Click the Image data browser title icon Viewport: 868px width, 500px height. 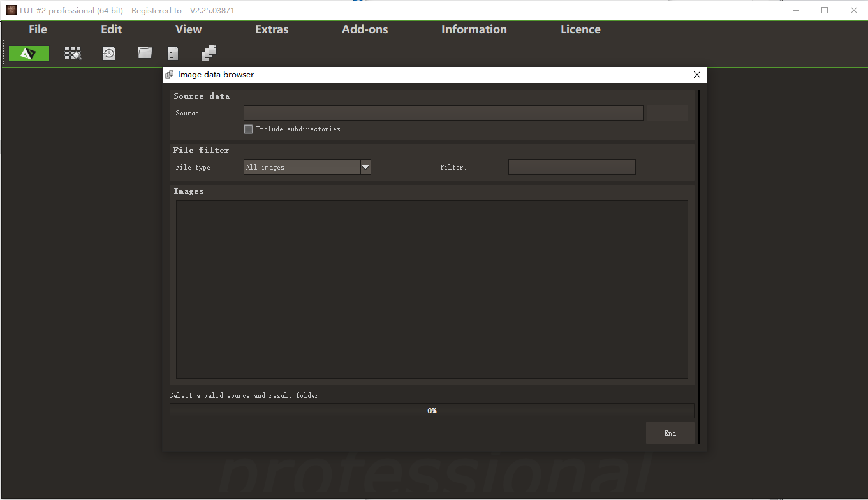[170, 75]
